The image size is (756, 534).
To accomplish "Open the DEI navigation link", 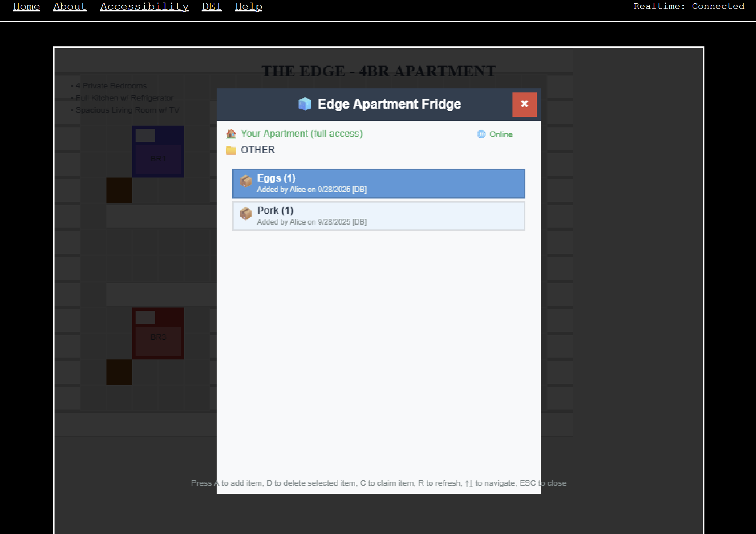I will [212, 7].
